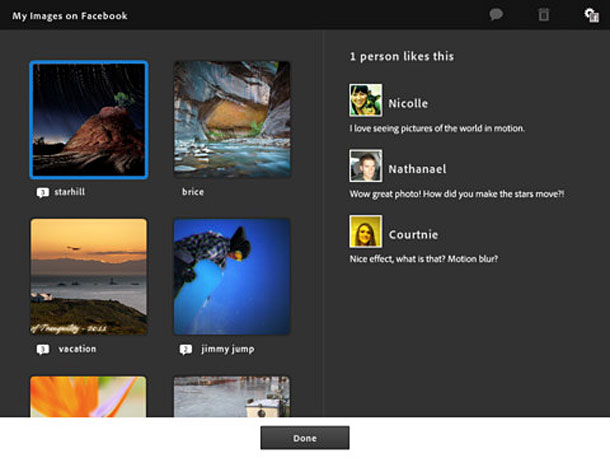Open the comments speech bubble icon
The width and height of the screenshot is (610, 458).
(496, 15)
